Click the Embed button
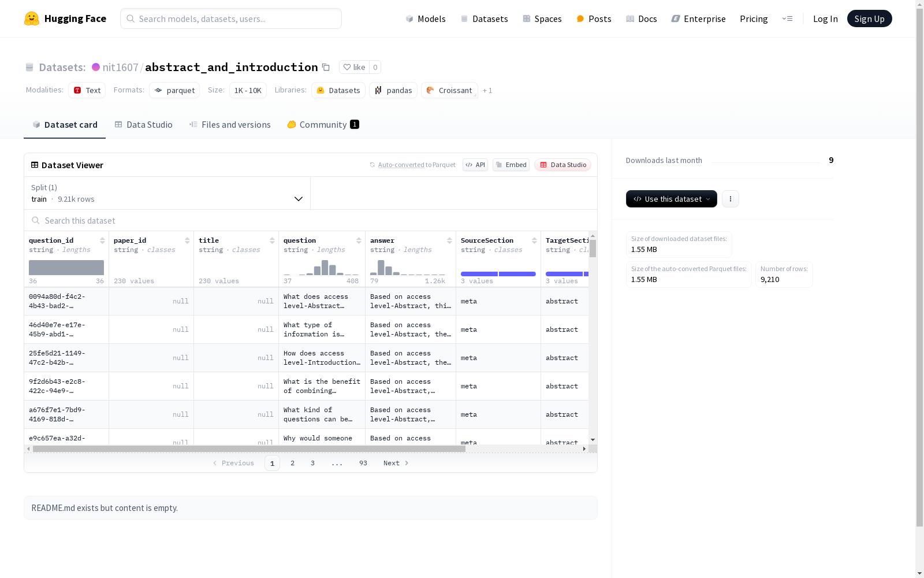Image resolution: width=924 pixels, height=578 pixels. 511,165
